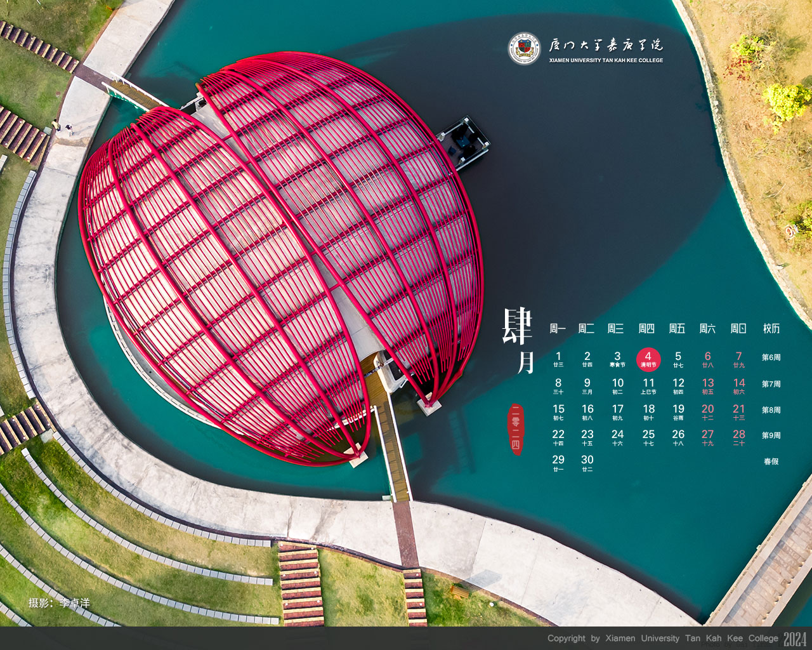Click the 摄影：李卓洋 photographer credit

click(x=59, y=603)
